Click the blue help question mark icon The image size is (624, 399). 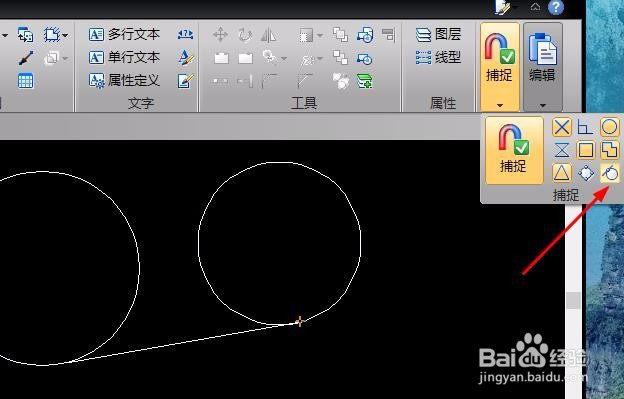pos(556,7)
